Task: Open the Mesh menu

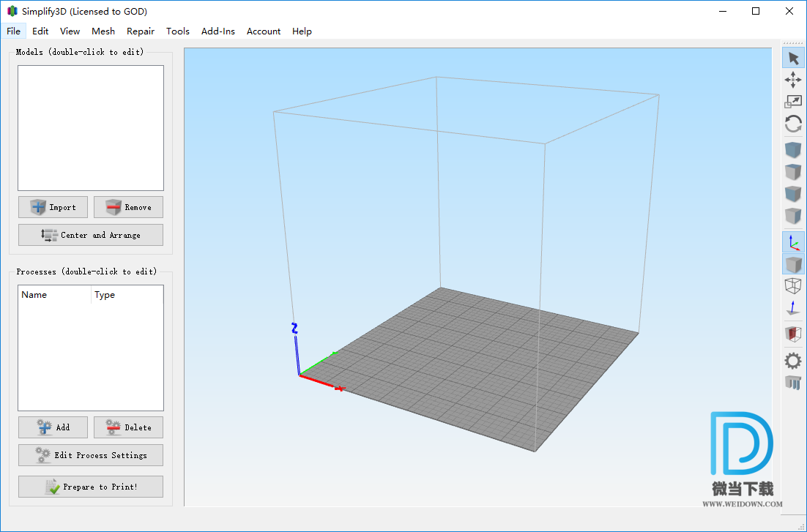Action: tap(103, 31)
